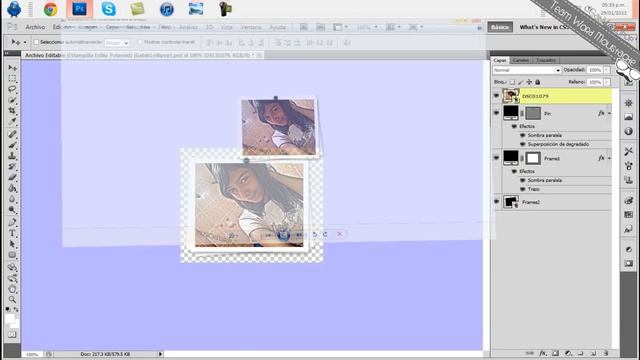Select the Blur tool
The width and height of the screenshot is (640, 360).
click(x=13, y=199)
